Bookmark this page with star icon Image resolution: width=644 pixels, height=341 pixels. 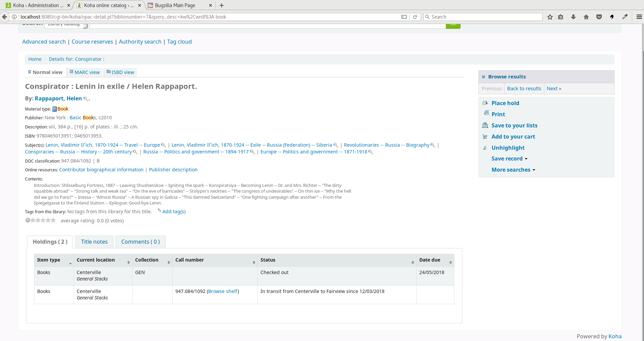(550, 17)
